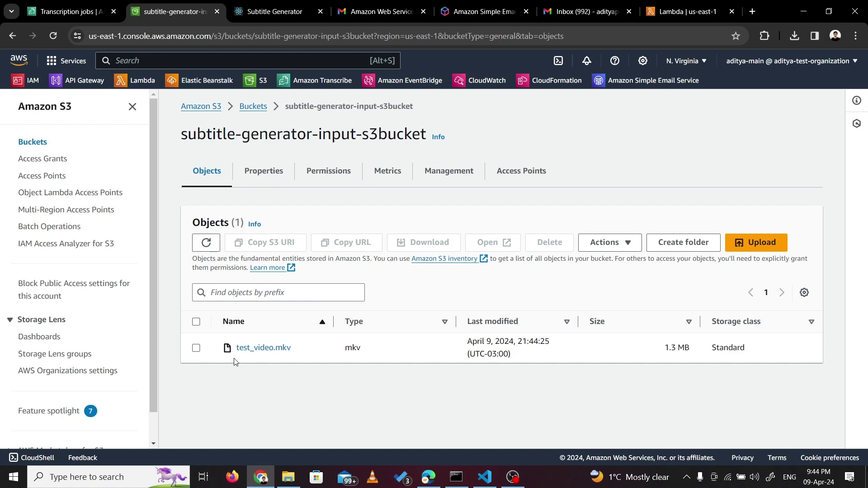Open the CloudShell terminal icon in header
The height and width of the screenshot is (488, 868).
tap(558, 61)
